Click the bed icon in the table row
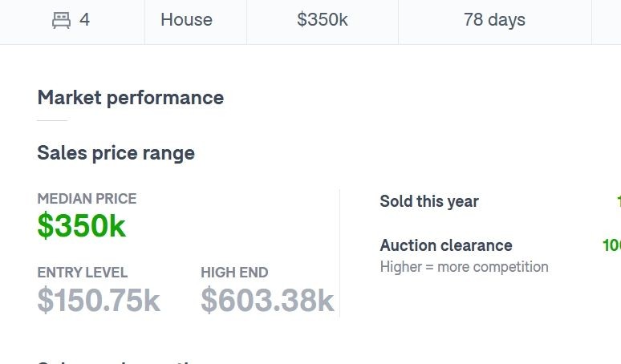The width and height of the screenshot is (621, 364). coord(62,20)
